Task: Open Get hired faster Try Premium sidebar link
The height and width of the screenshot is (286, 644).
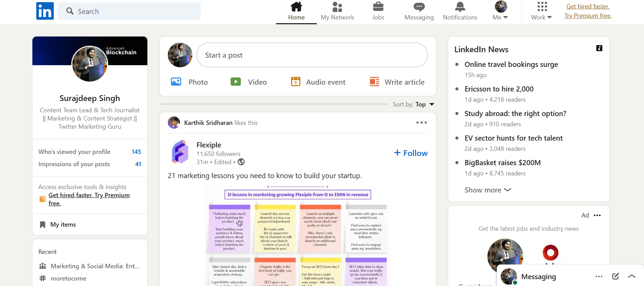Action: pos(89,199)
